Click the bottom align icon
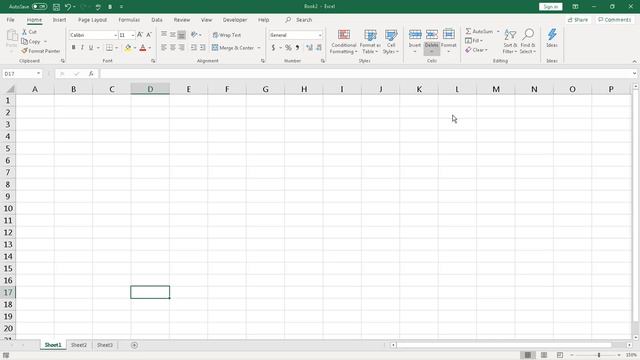This screenshot has width=640, height=360. 182,35
